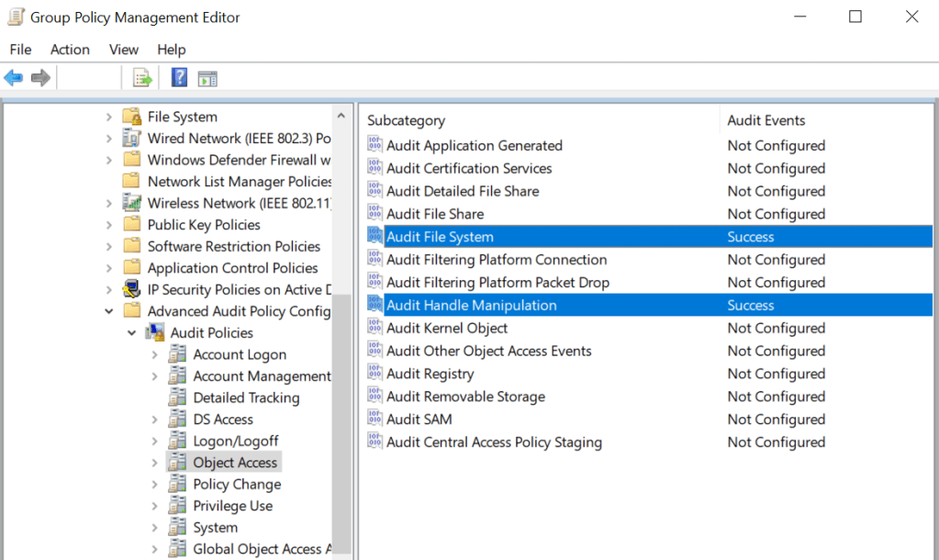This screenshot has width=939, height=560.
Task: Click the Show/Hide Action Pane toolbar icon
Action: [x=207, y=78]
